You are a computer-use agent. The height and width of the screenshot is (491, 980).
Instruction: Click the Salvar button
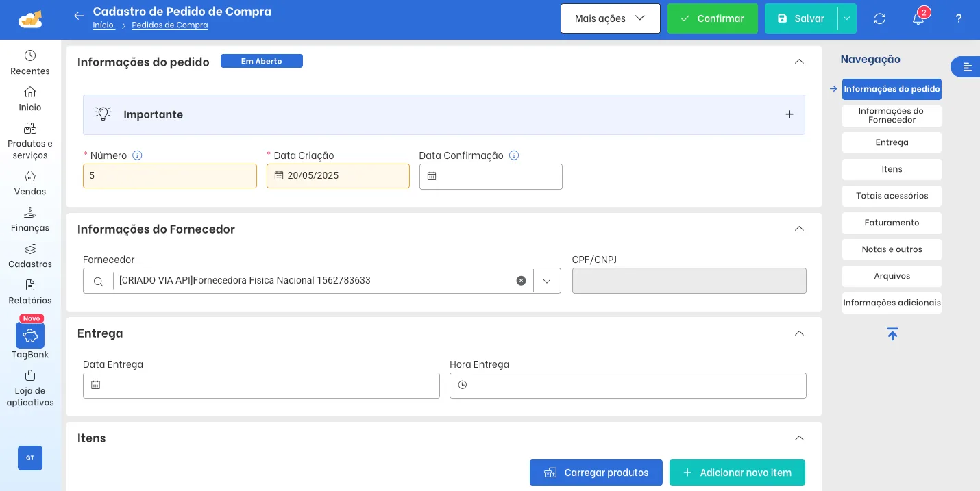tap(801, 18)
